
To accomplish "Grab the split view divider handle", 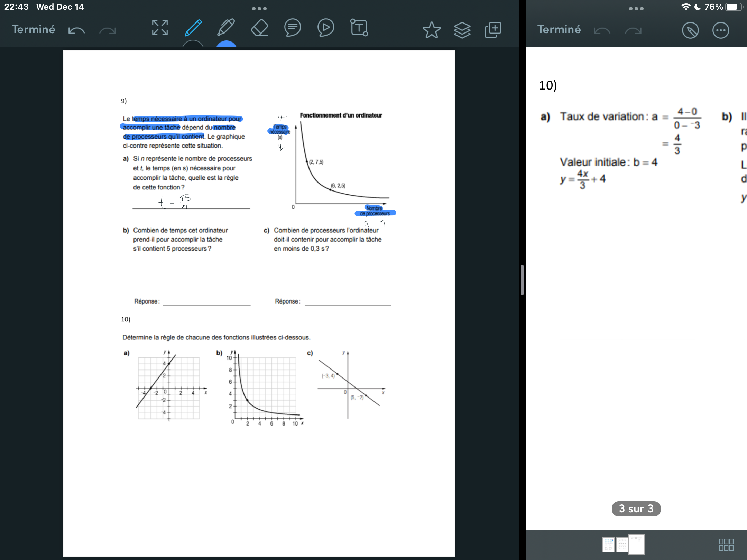I will click(522, 280).
